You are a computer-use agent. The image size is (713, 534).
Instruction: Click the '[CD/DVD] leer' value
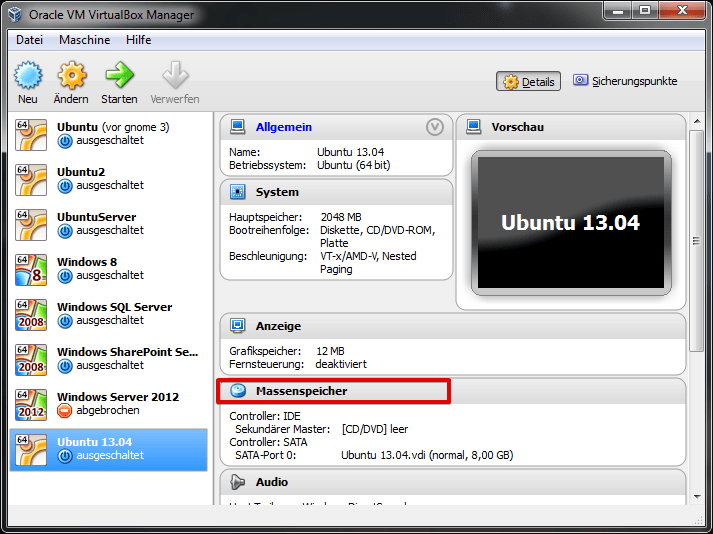375,429
